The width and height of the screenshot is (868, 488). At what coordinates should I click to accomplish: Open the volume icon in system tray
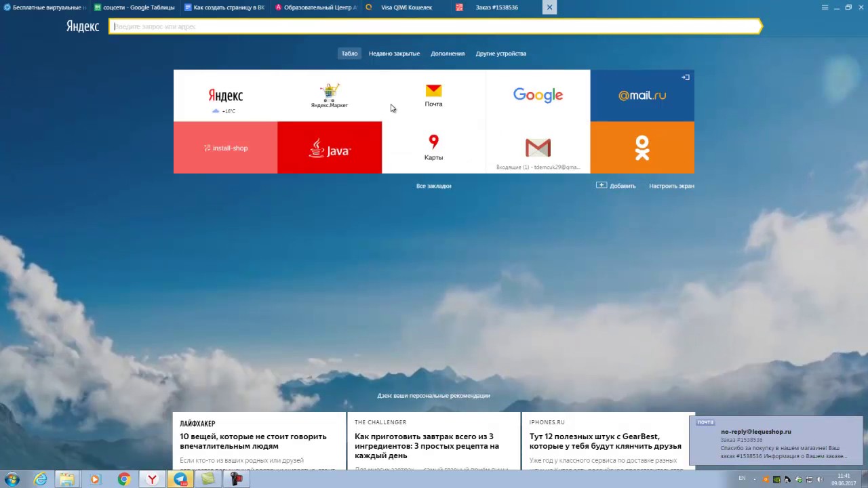(820, 479)
